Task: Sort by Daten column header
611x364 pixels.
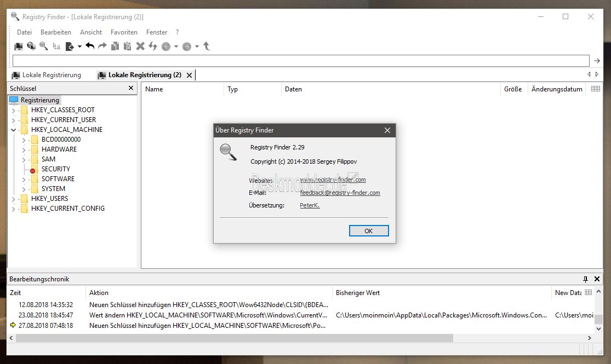Action: (x=391, y=89)
